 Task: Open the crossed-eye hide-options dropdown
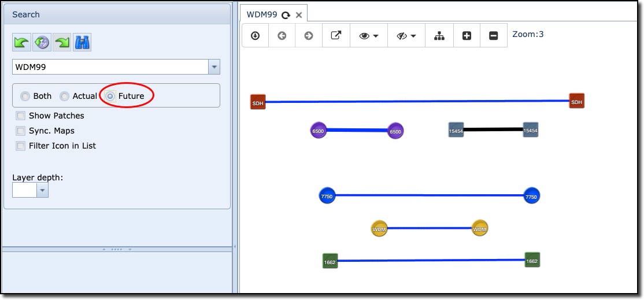click(x=406, y=36)
